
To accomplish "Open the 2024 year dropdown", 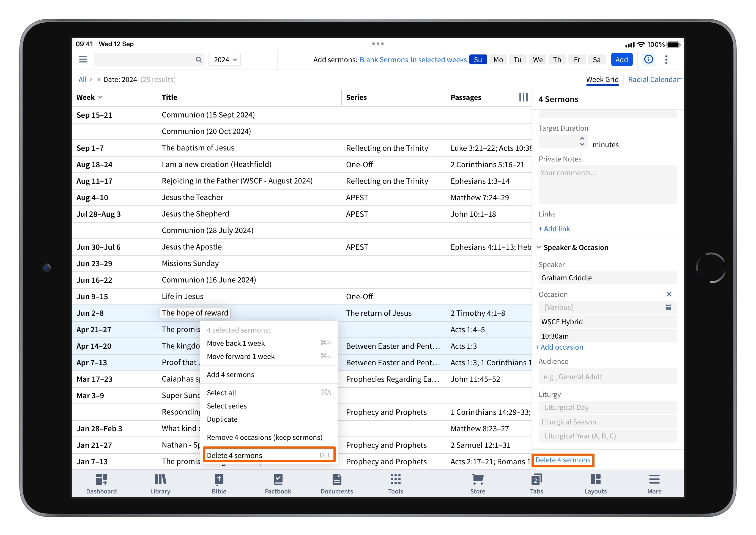I will [225, 60].
